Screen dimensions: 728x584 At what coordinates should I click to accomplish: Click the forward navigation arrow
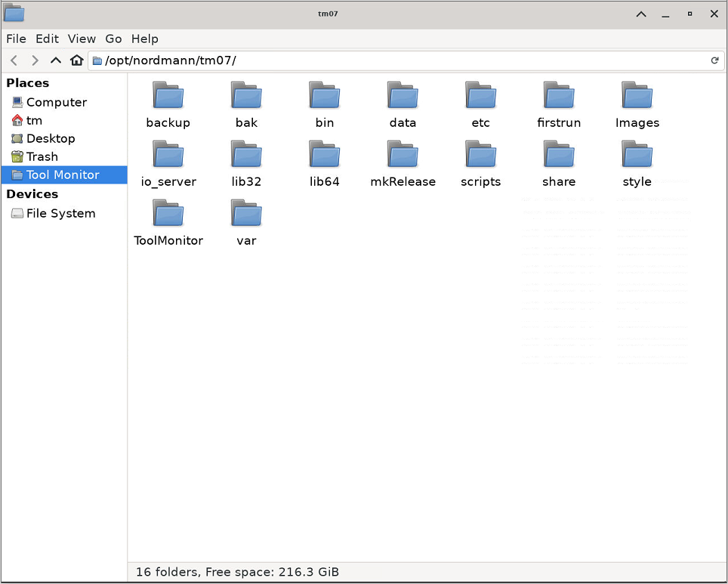coord(35,60)
